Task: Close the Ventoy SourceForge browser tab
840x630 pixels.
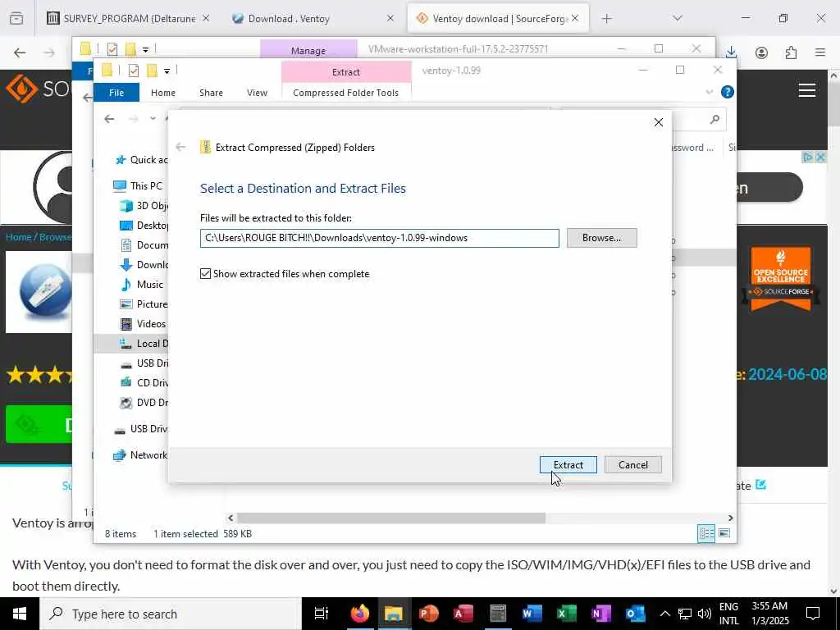Action: (575, 18)
